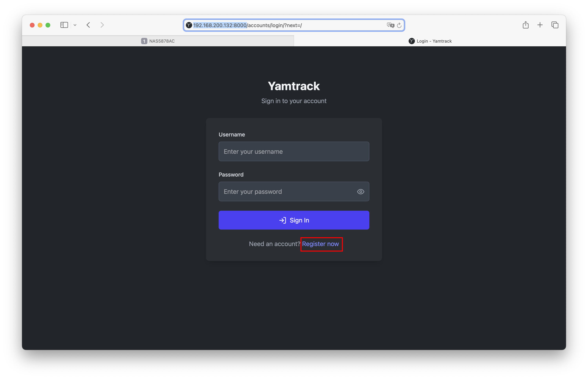This screenshot has width=588, height=379.
Task: Open the Share icon menu
Action: [x=526, y=25]
